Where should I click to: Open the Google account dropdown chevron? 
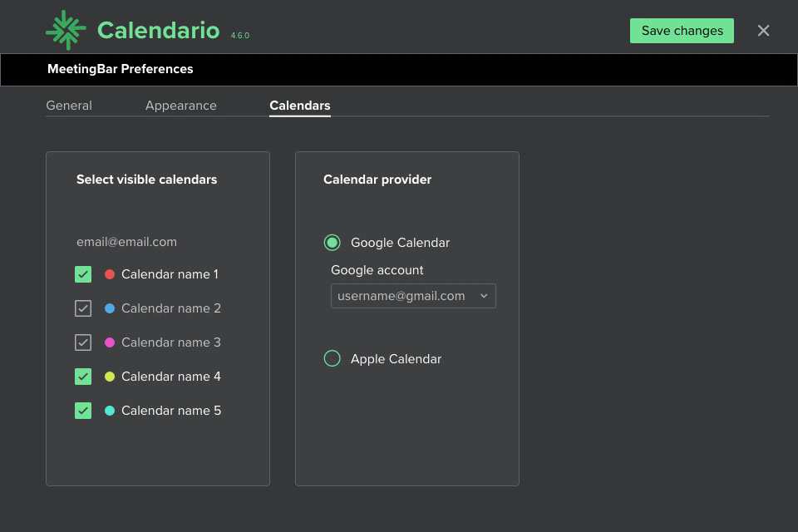point(484,296)
